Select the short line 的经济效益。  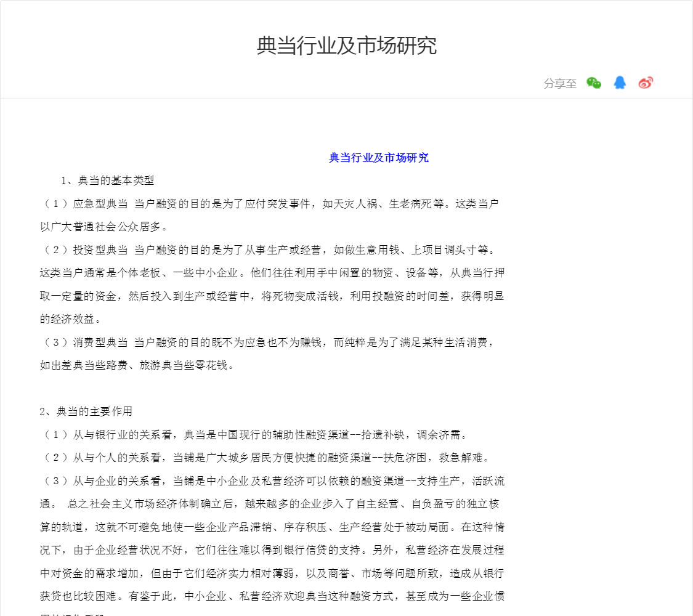point(71,319)
